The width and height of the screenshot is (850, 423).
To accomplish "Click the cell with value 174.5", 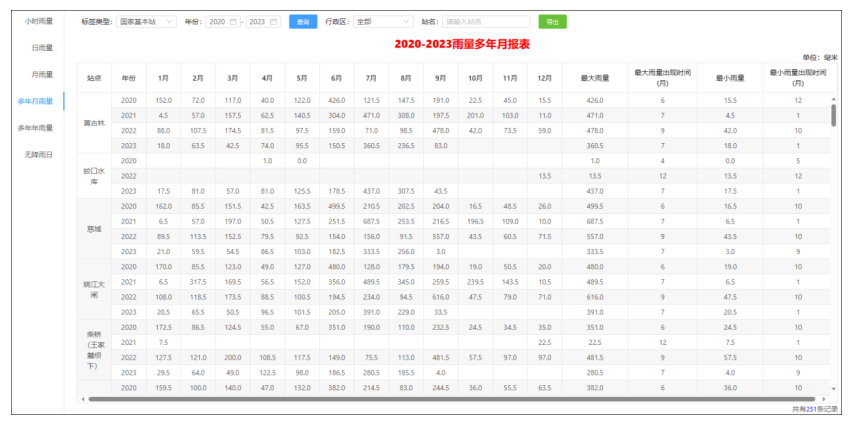I will (233, 131).
